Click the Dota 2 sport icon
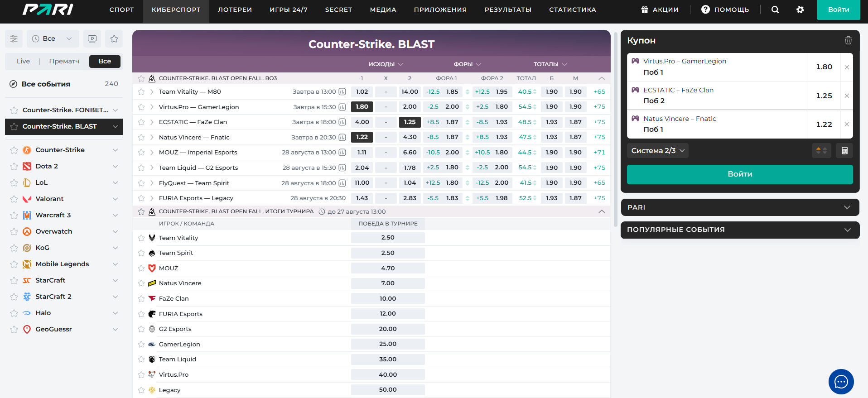The width and height of the screenshot is (868, 398). [x=27, y=166]
